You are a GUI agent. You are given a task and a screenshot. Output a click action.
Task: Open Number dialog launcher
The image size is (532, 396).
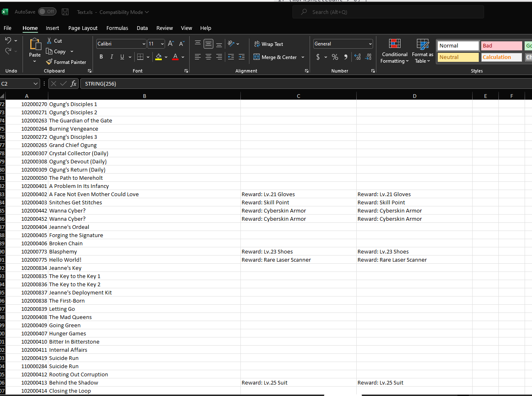373,71
